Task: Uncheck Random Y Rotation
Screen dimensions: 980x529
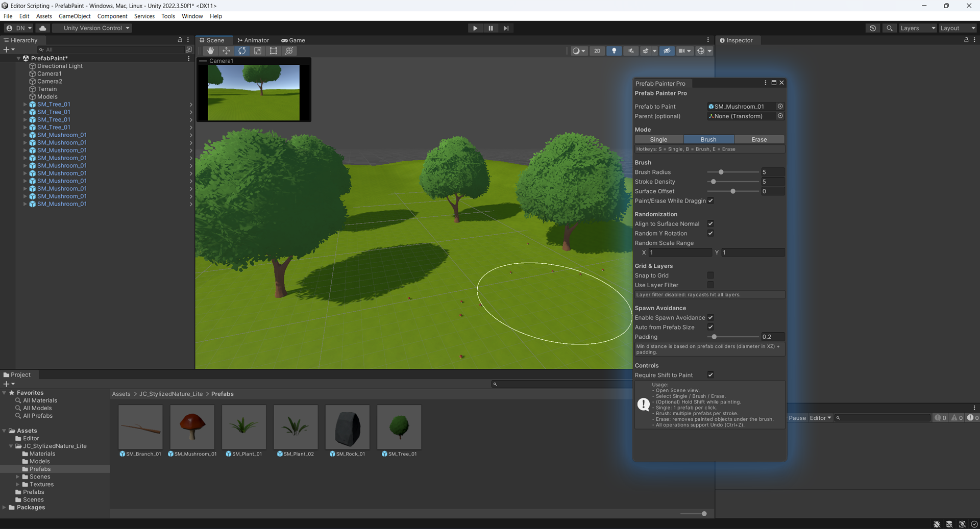Action: 710,233
